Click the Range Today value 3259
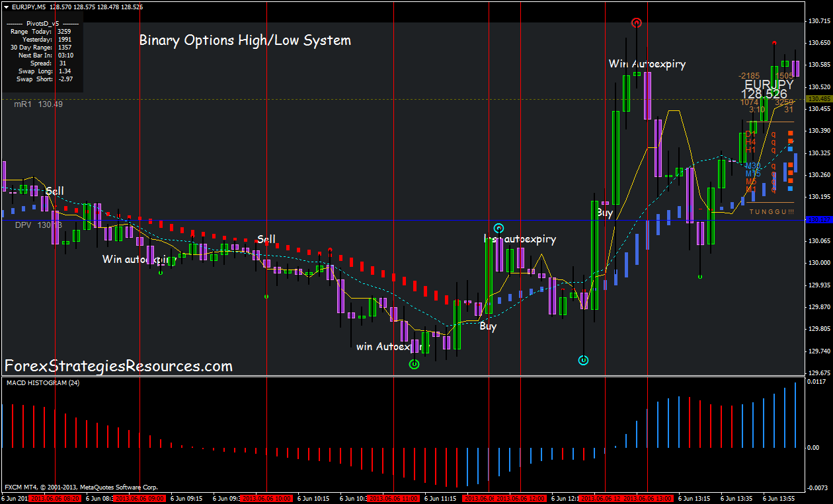Screen dimensions: 833x504 (x=65, y=31)
